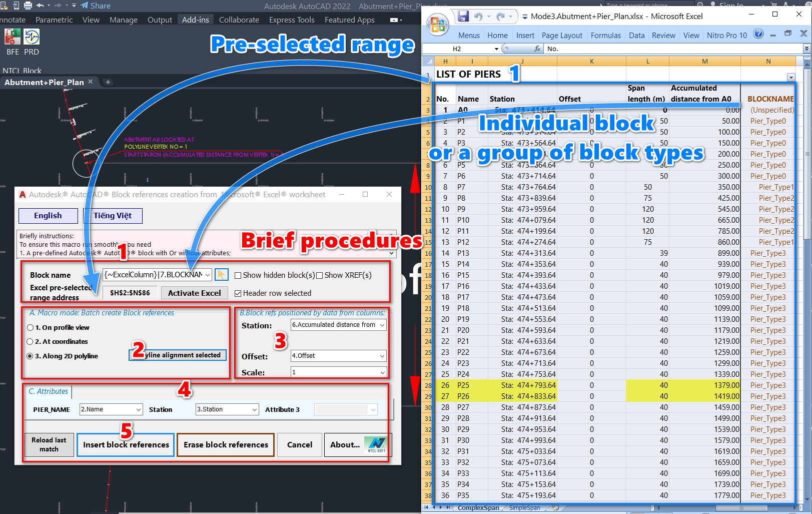Image resolution: width=812 pixels, height=514 pixels.
Task: Undo the last AutoCAD action
Action: 41,6
